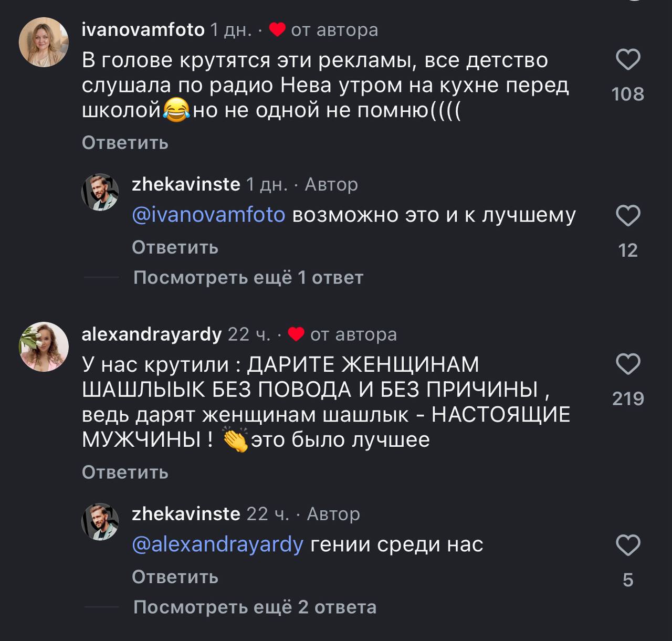Viewport: 672px width, 641px height.
Task: Open ivanovamfoto's profile picture
Action: click(44, 42)
